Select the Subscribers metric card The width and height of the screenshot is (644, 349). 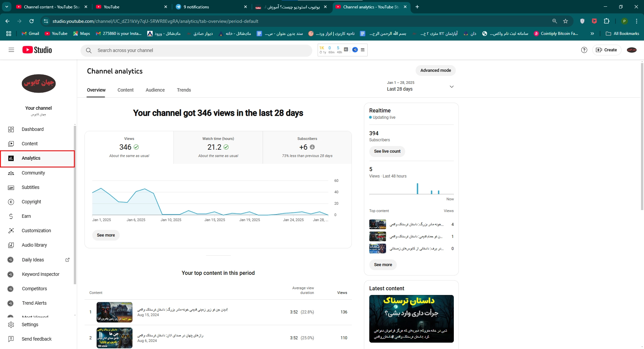tap(307, 147)
